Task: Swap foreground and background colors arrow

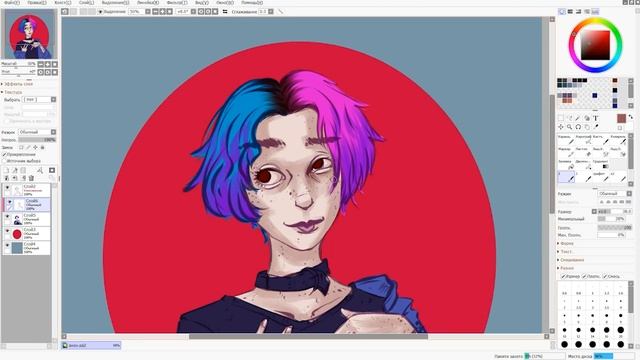Action: tap(630, 117)
